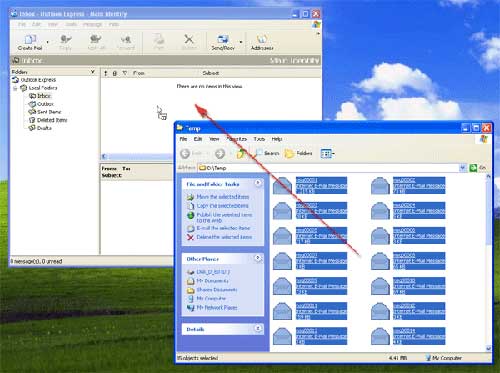Open Tools menu in Temp window
This screenshot has height=373, width=500.
pyautogui.click(x=259, y=139)
